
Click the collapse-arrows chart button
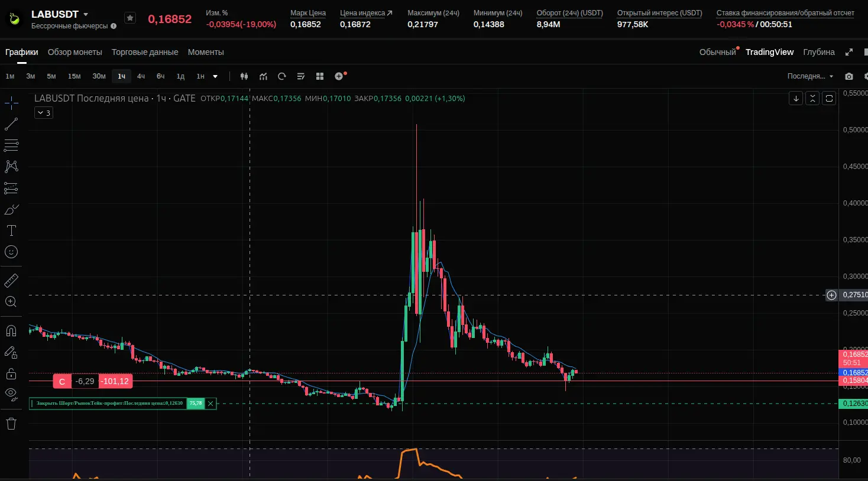[x=812, y=99]
